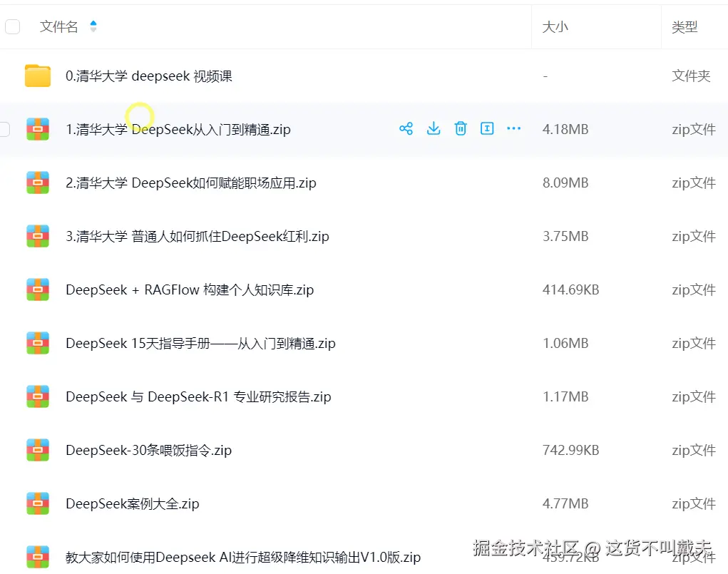Select DeepSeek案例大全.zip file name
This screenshot has height=574, width=728.
pyautogui.click(x=133, y=503)
